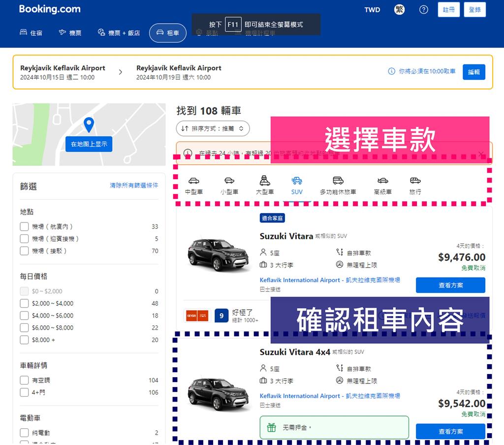Image resolution: width=504 pixels, height=445 pixels.
Task: Check $8,000 + price filter
Action: (x=25, y=340)
